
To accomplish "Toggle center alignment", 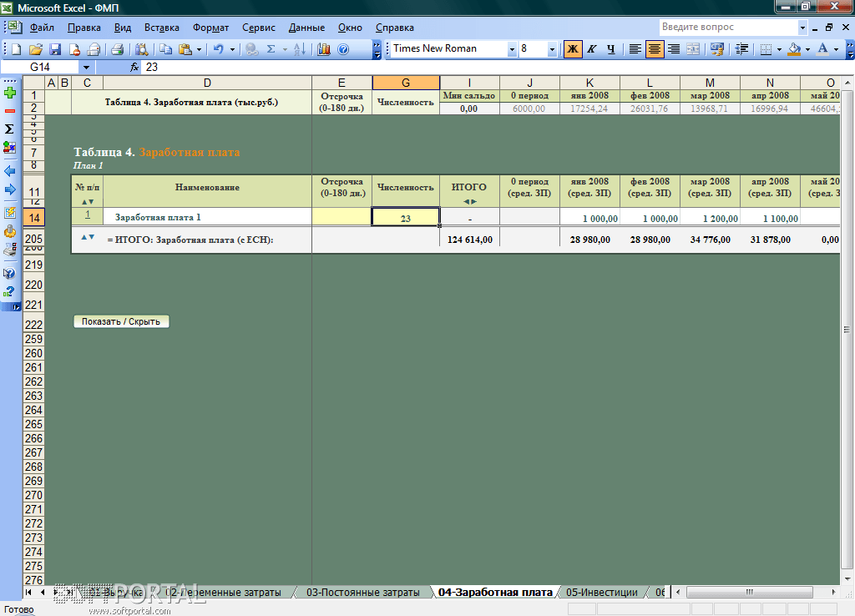I will coord(655,49).
